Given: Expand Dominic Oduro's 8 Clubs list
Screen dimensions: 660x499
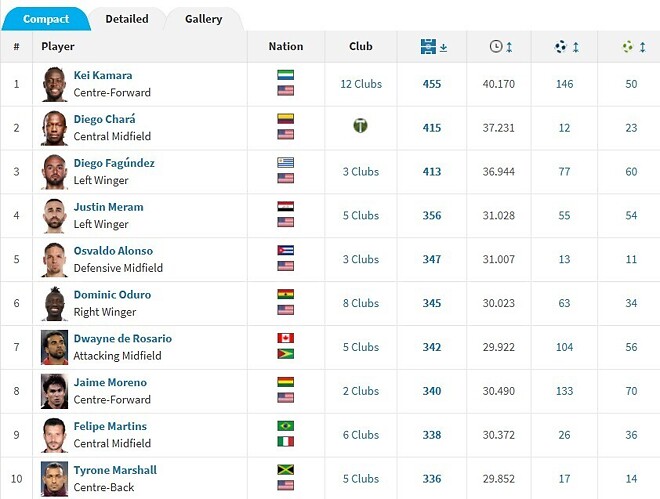Looking at the screenshot, I should (x=361, y=303).
